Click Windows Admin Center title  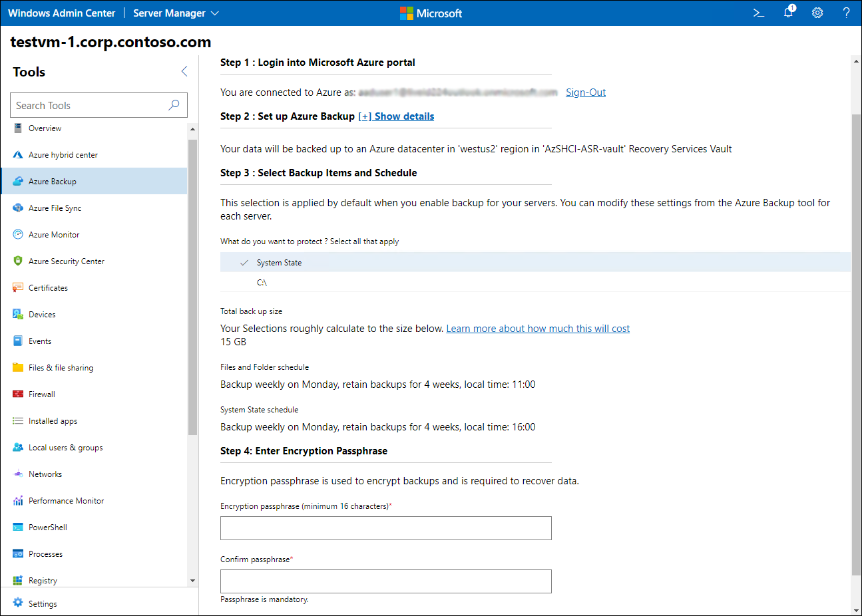(x=61, y=13)
